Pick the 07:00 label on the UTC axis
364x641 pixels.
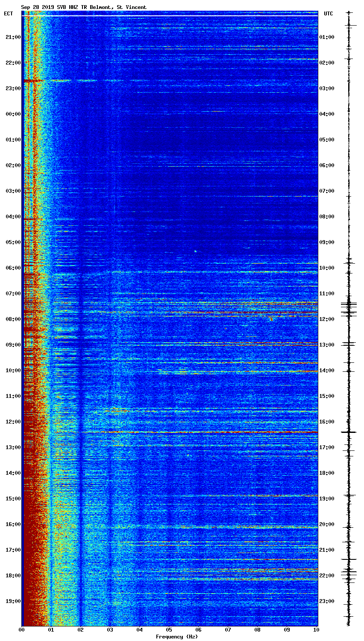click(x=327, y=191)
